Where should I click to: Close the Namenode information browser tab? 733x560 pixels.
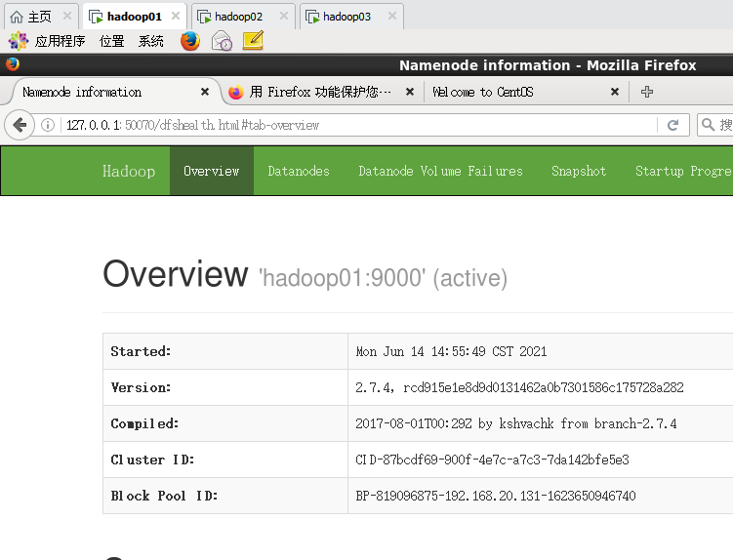pos(205,92)
